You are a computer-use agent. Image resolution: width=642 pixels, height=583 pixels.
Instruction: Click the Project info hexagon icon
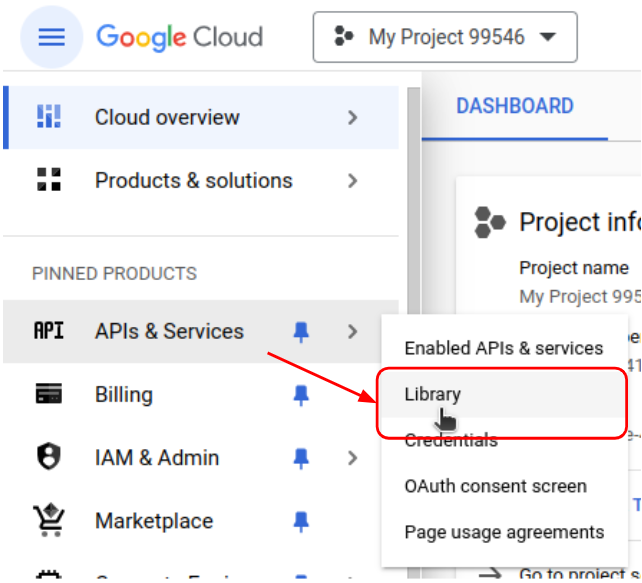(490, 222)
